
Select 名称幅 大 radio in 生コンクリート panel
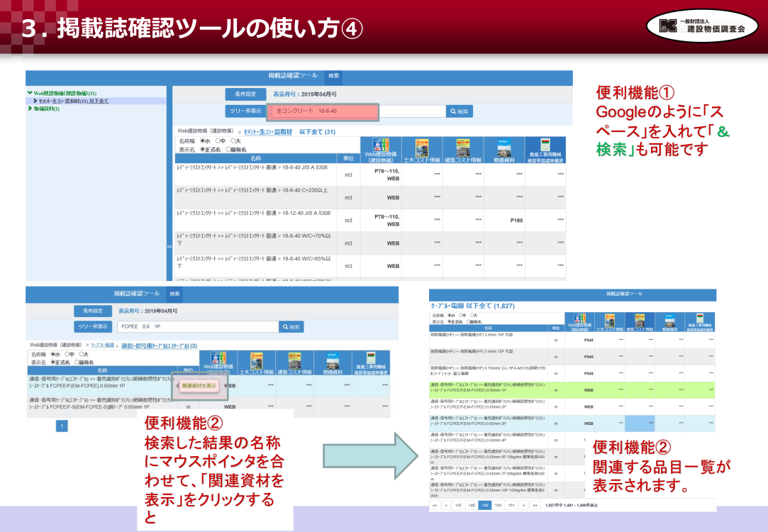click(233, 141)
